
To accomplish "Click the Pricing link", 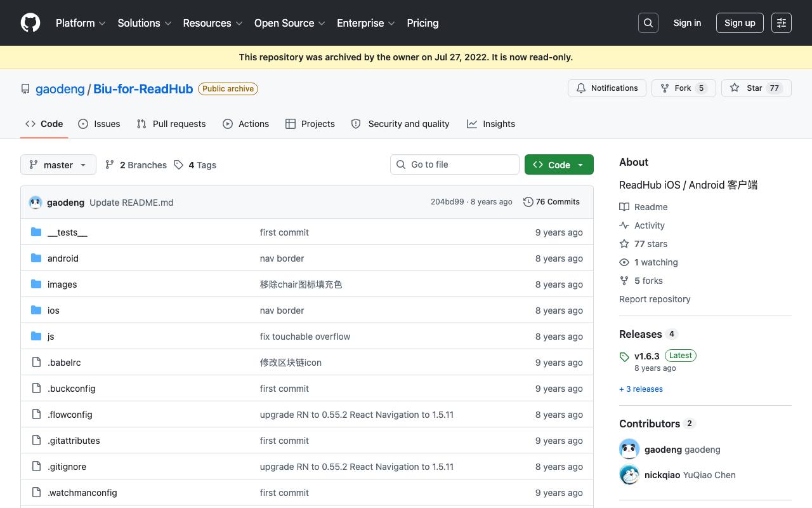I will (x=422, y=23).
